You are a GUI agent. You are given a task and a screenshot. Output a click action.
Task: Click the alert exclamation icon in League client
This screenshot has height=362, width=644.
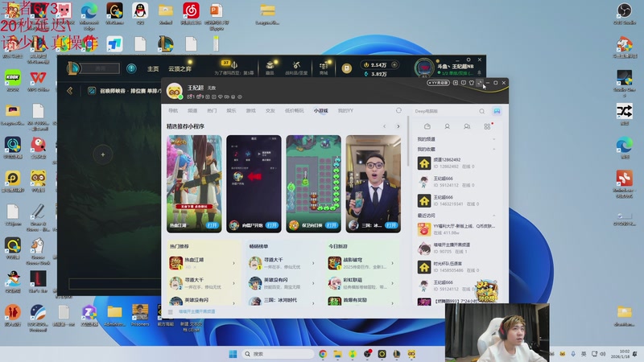click(131, 68)
